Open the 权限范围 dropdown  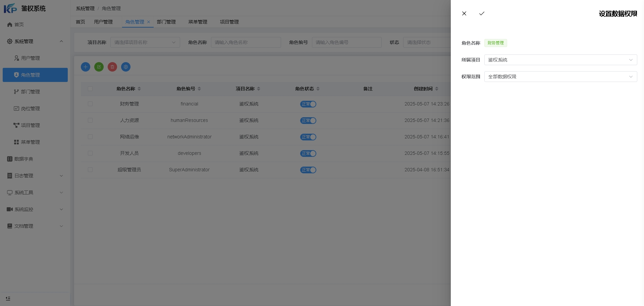click(x=560, y=77)
